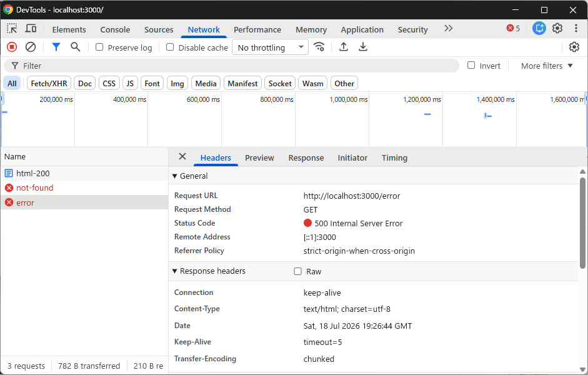Filter requests by Media type
Screen dimensions: 588x375
(x=206, y=83)
